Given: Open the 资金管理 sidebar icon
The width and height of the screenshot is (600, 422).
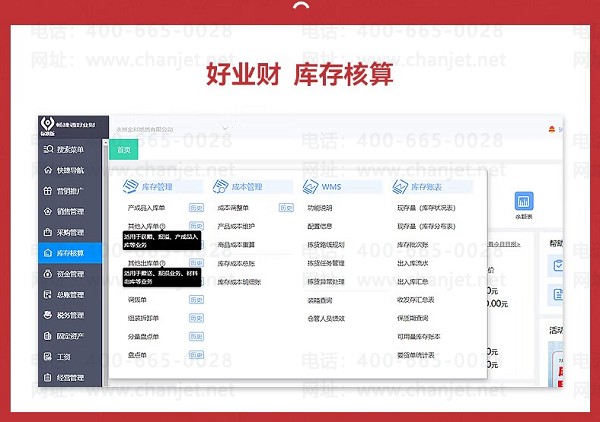Looking at the screenshot, I should (47, 274).
